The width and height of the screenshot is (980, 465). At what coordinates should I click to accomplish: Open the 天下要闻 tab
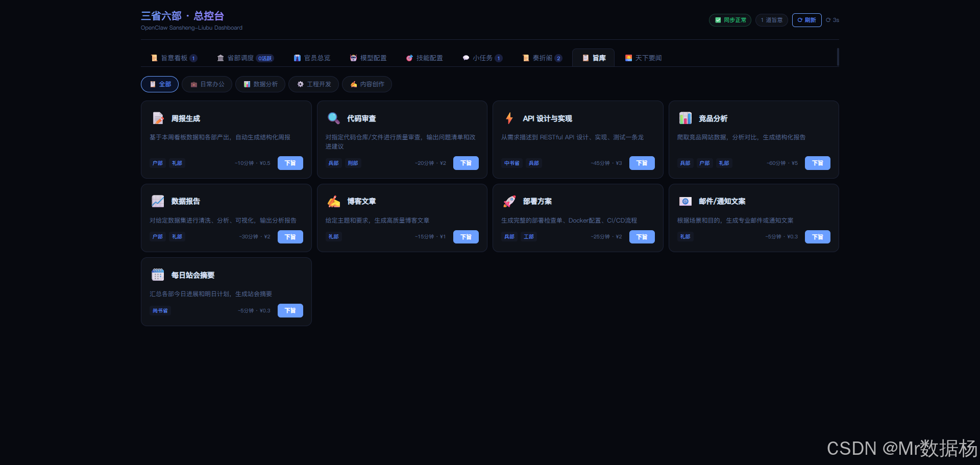tap(643, 58)
